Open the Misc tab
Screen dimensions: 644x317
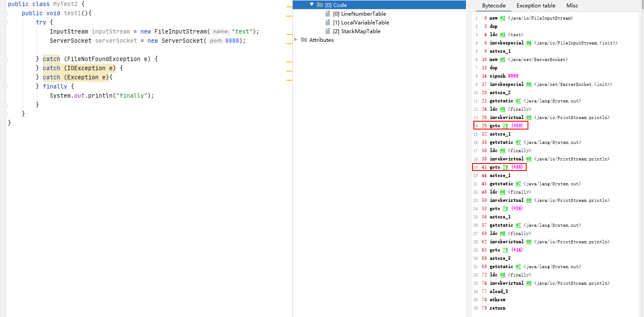pos(572,6)
